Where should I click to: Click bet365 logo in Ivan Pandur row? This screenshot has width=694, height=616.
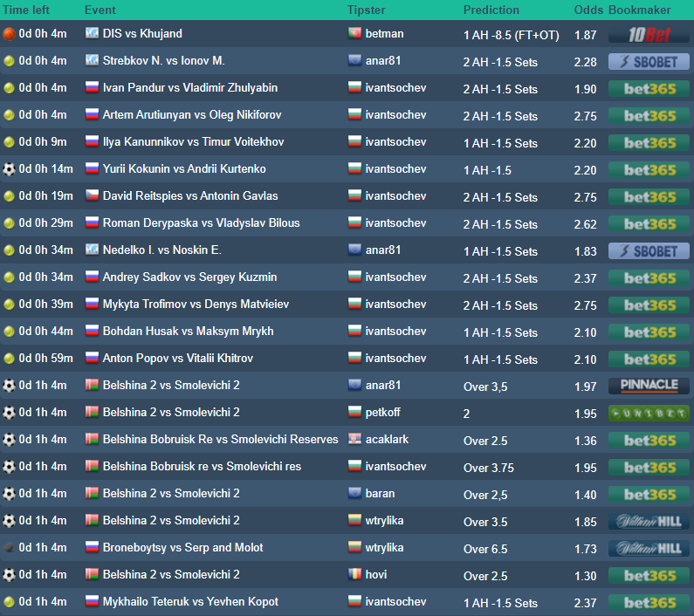649,88
